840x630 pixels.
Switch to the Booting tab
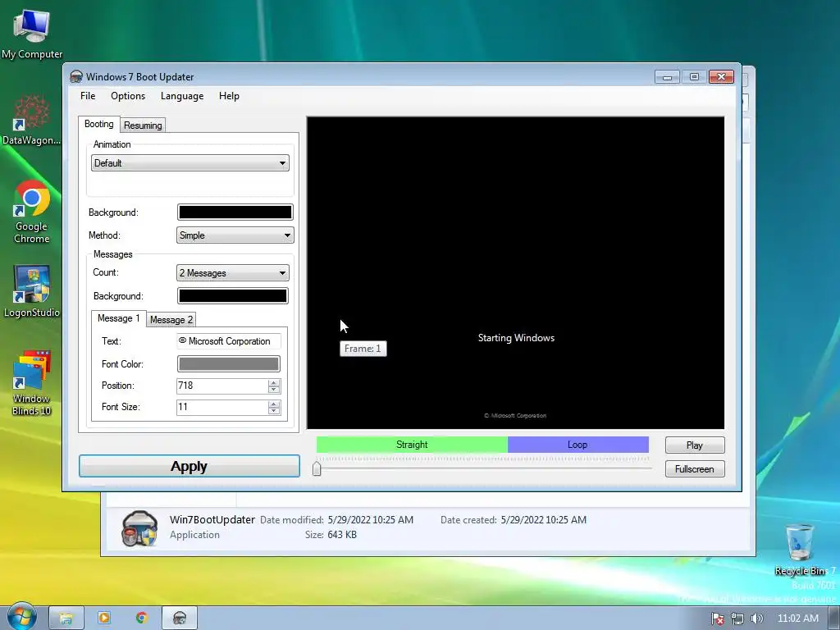point(99,124)
